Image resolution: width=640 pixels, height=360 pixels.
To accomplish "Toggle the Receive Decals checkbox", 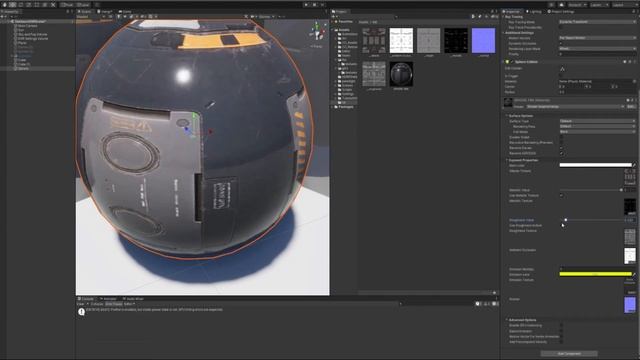I will point(562,148).
